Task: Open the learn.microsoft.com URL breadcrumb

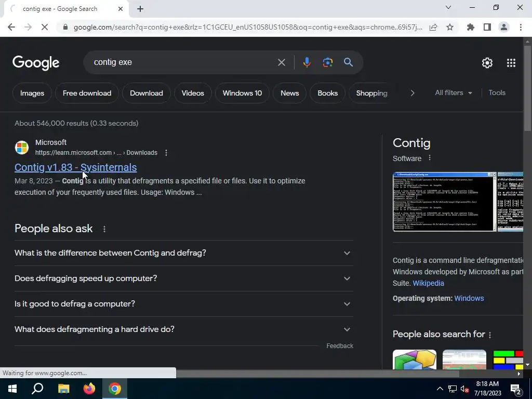Action: (x=96, y=153)
